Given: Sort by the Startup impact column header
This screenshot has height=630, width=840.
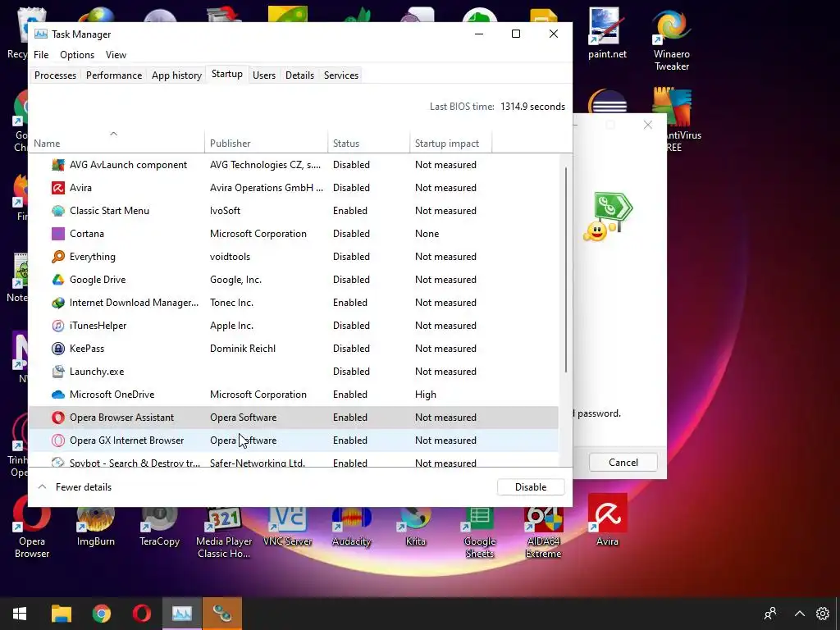Looking at the screenshot, I should coord(451,143).
